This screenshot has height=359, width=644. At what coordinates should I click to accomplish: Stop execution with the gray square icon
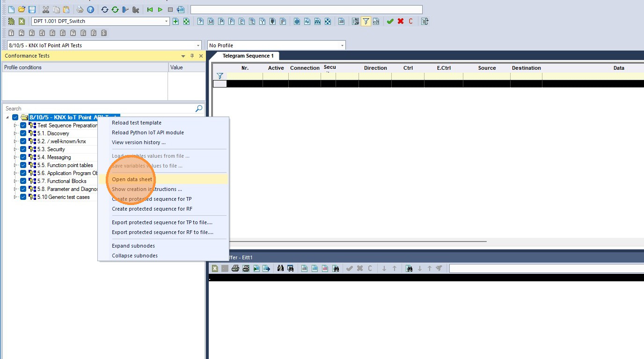170,9
